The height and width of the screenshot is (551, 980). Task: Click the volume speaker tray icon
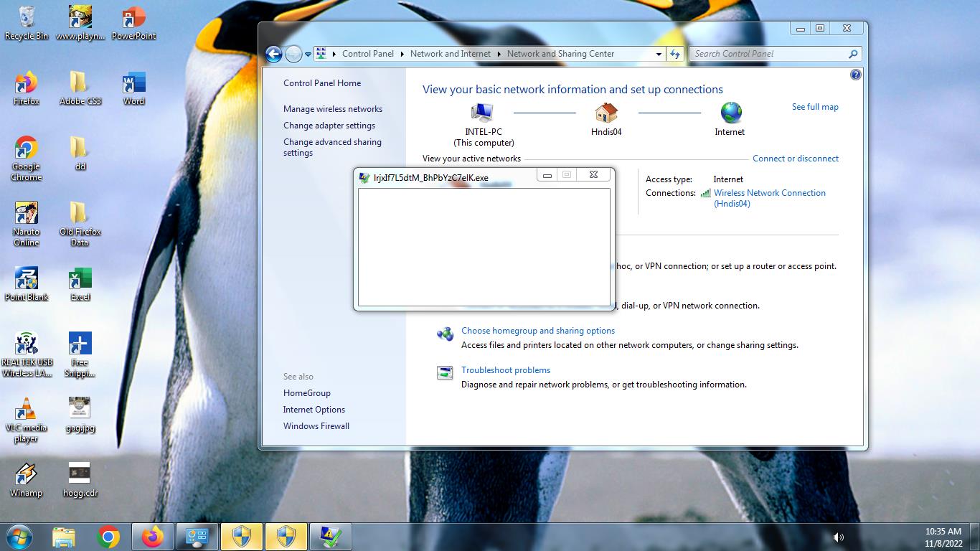coord(838,537)
